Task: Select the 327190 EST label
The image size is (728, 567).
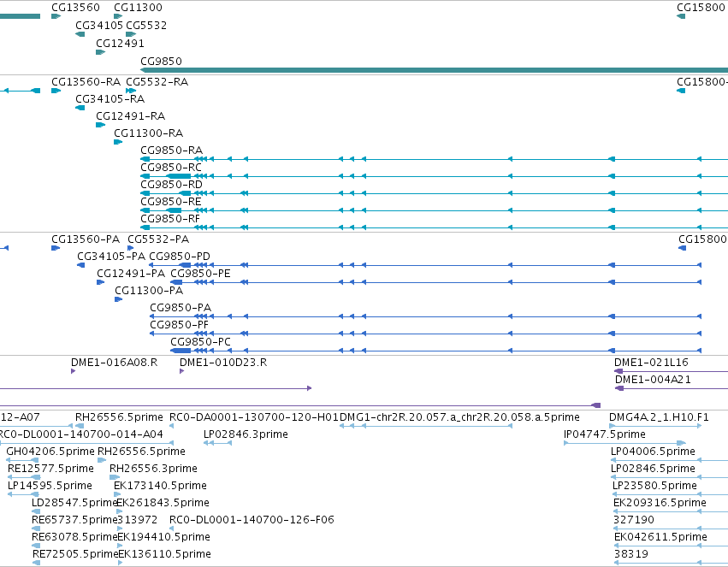Action: (634, 520)
